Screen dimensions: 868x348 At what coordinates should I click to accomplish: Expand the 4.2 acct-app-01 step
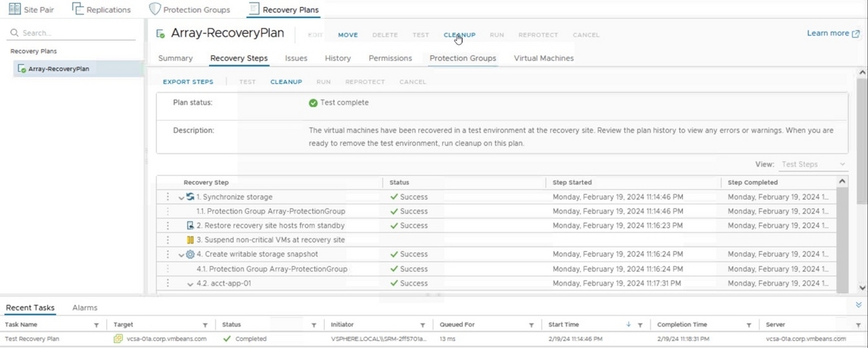(x=190, y=284)
